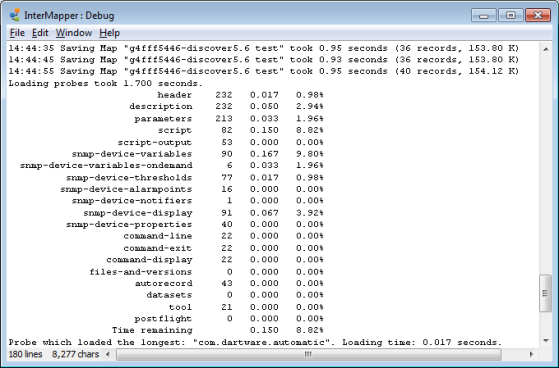
Task: Click the 'script-output' row label
Action: (155, 142)
